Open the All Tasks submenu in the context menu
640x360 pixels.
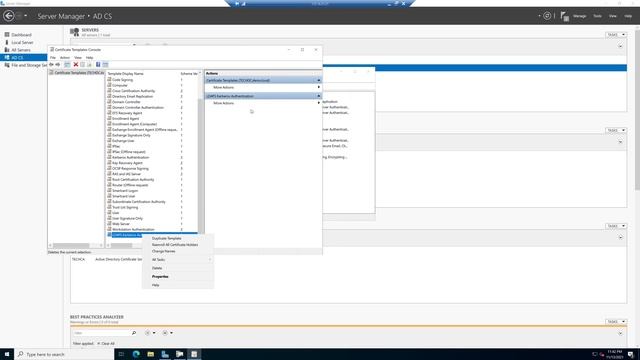point(178,260)
